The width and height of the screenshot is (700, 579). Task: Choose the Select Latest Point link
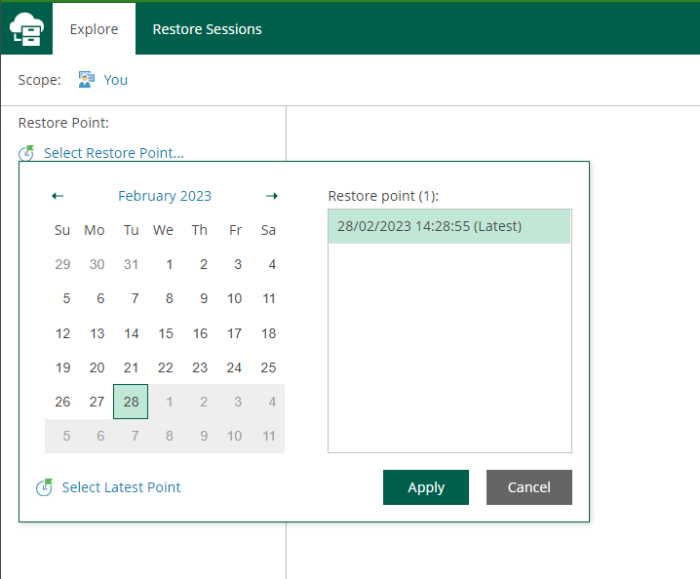[121, 487]
